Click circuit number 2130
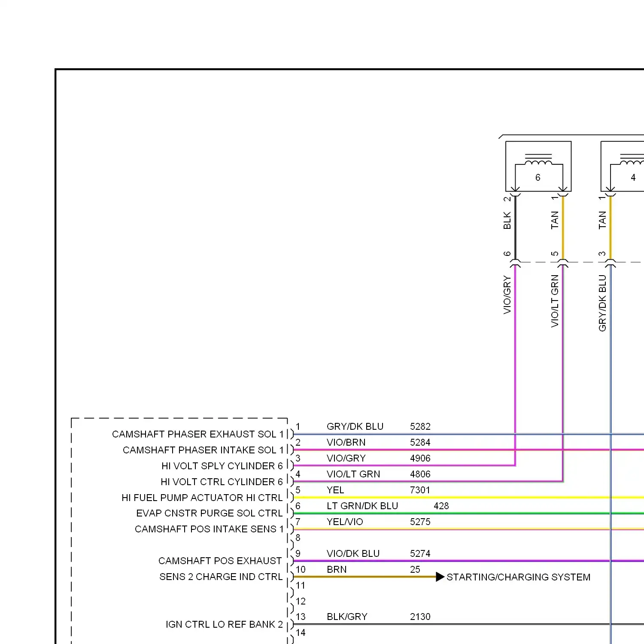 pyautogui.click(x=420, y=617)
